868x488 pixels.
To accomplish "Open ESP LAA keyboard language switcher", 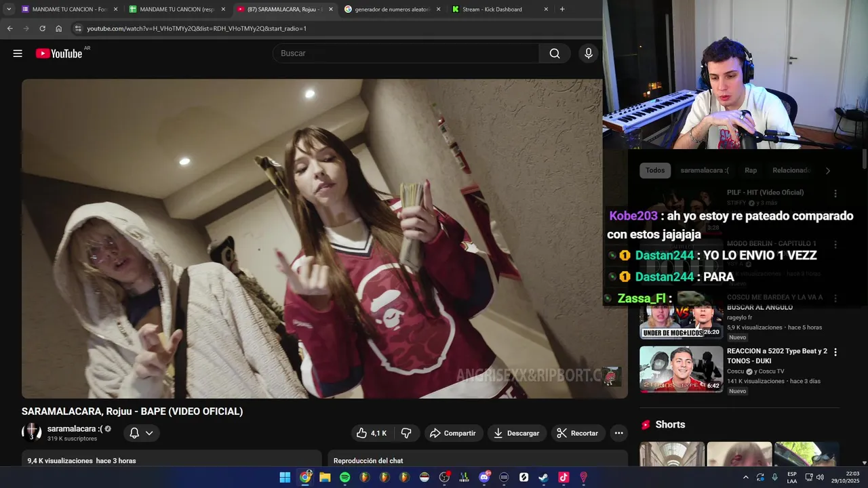I will point(792,477).
